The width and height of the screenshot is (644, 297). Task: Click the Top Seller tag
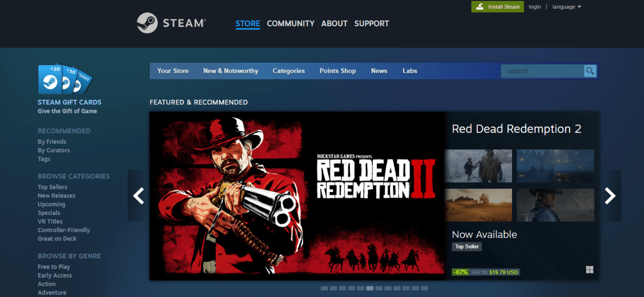467,247
